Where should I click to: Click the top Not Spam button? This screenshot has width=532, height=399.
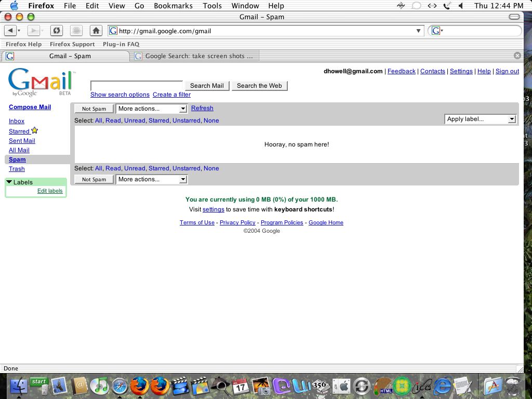(x=94, y=109)
